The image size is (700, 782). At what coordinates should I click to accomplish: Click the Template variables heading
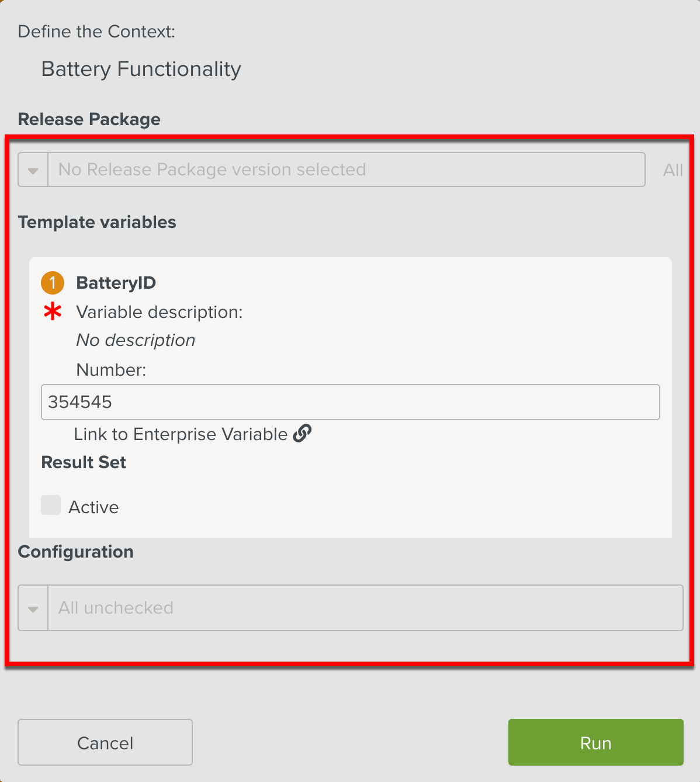tap(97, 222)
